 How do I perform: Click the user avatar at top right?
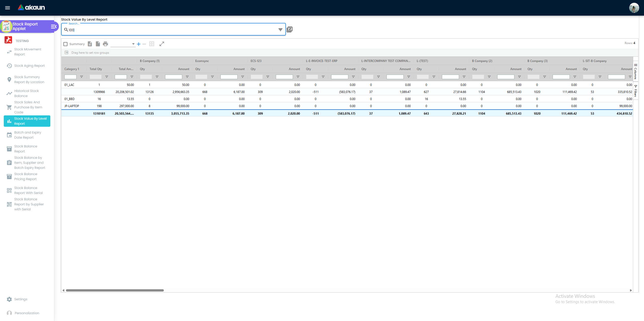[x=634, y=8]
